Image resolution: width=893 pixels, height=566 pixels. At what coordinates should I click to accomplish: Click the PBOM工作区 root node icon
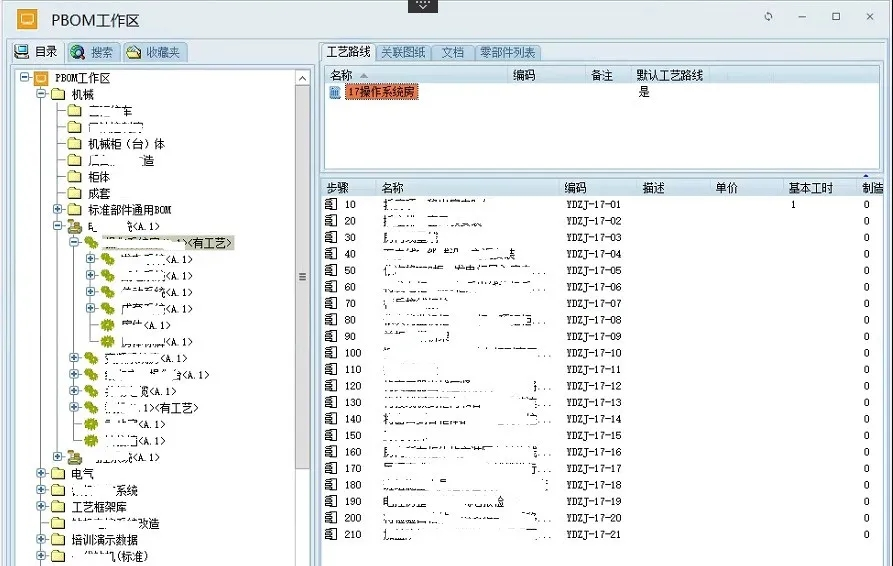click(x=41, y=78)
